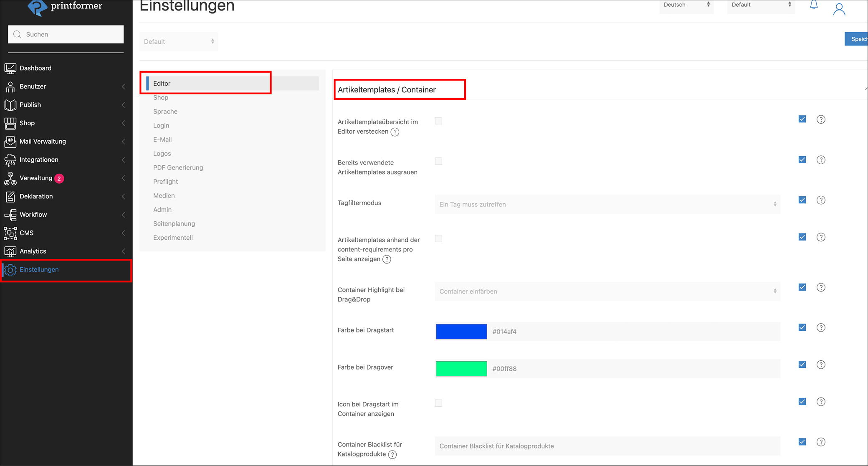The image size is (868, 466).
Task: Open the Workflow sidebar icon
Action: point(10,215)
